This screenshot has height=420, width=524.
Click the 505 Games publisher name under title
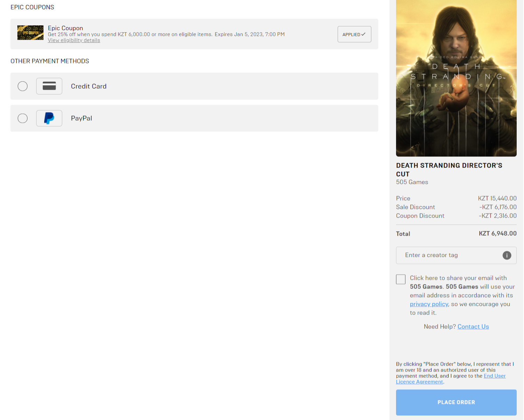tap(412, 182)
